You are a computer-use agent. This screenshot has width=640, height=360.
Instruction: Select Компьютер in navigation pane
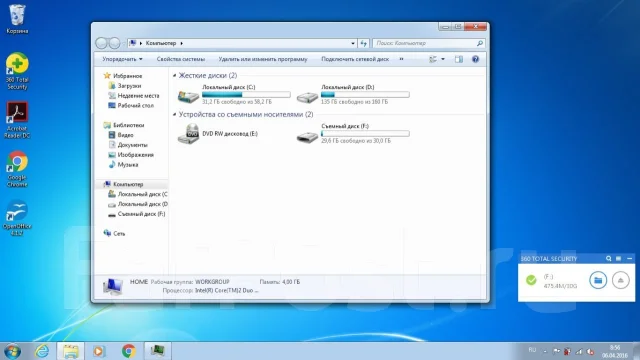[128, 184]
